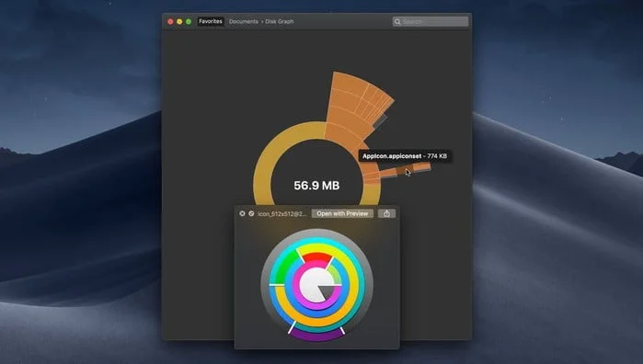This screenshot has width=643, height=364.
Task: Maximize the window with the green button
Action: pos(189,21)
